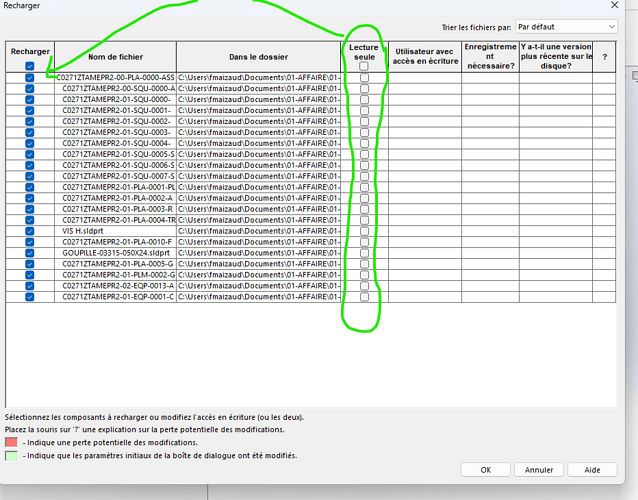
Task: Uncheck Recharger for GOUPILLE-03315-050X24.sldprt
Action: click(30, 253)
